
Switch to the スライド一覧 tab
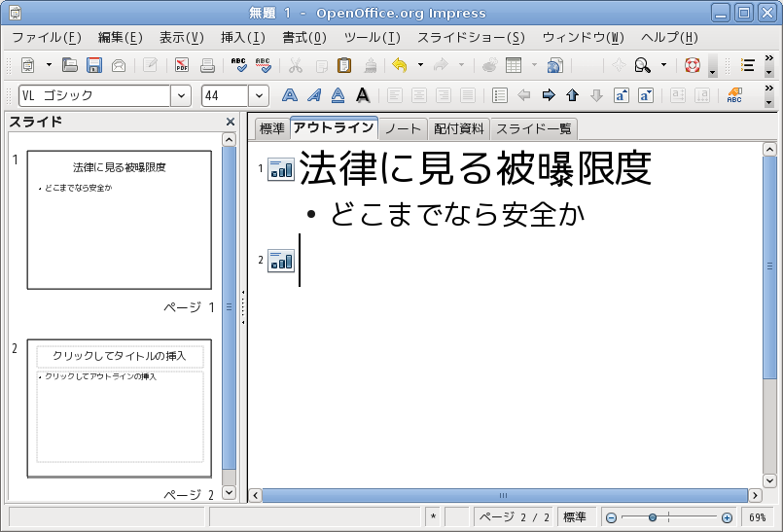click(x=533, y=129)
